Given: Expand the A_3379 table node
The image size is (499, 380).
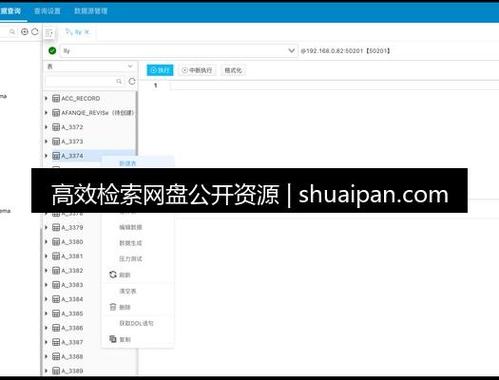Looking at the screenshot, I should tap(46, 227).
